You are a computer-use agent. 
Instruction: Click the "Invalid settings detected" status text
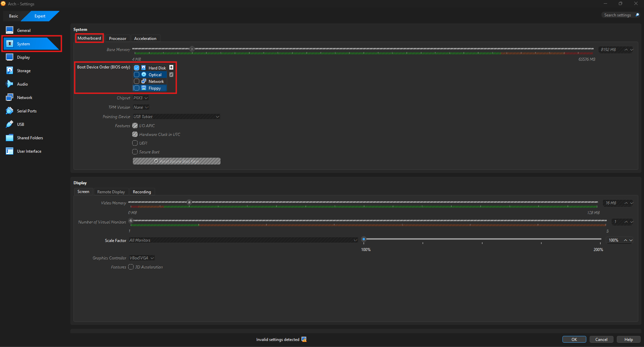pyautogui.click(x=278, y=340)
